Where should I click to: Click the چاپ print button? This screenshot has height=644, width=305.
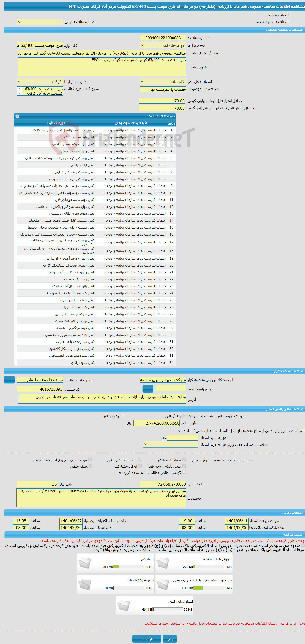tap(170, 639)
